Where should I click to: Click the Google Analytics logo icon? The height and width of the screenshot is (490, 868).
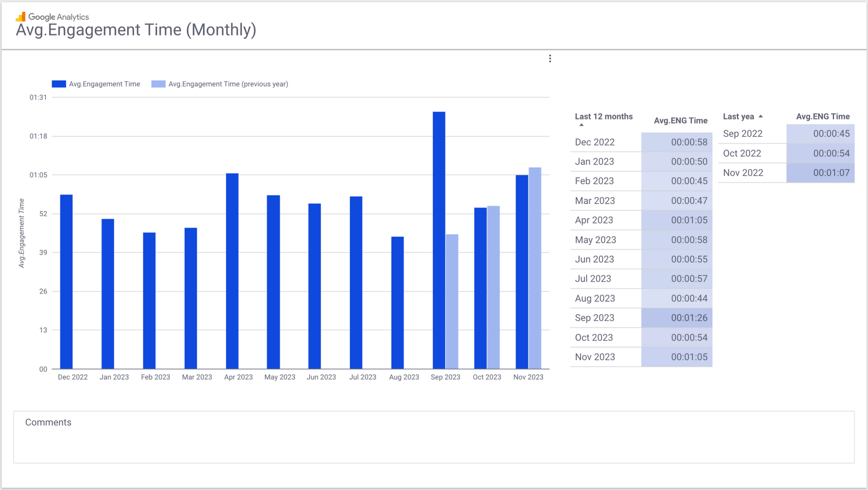(21, 17)
